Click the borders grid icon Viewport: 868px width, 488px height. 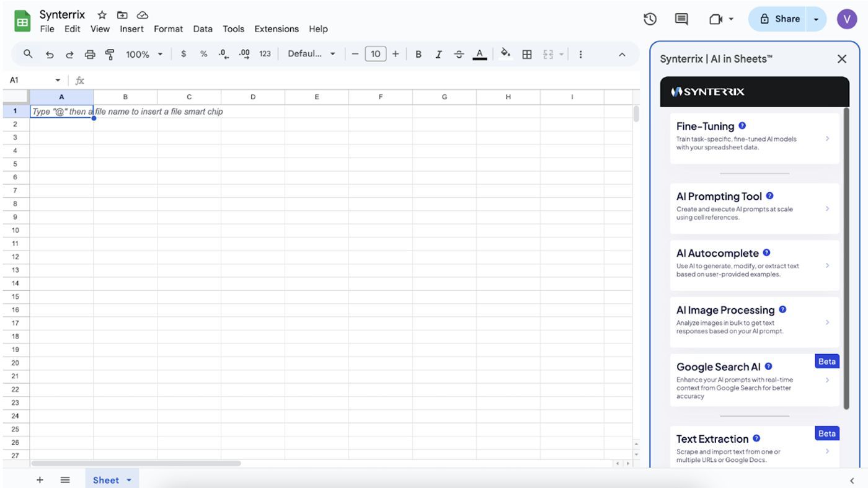[x=527, y=55]
